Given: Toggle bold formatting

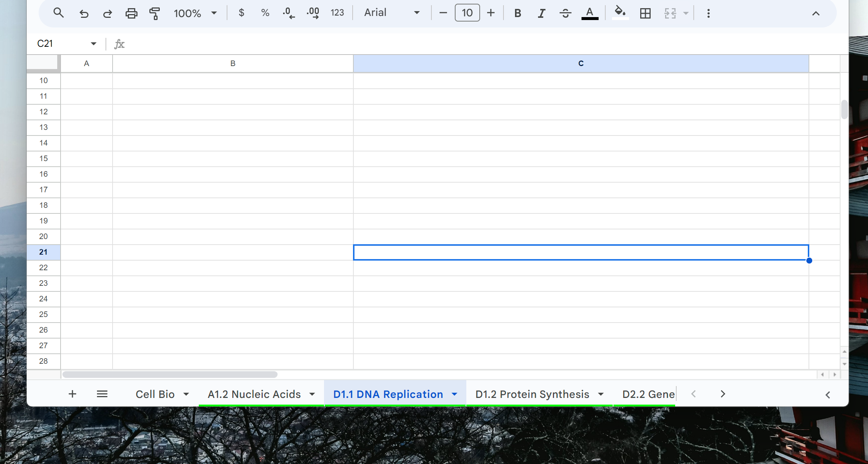Looking at the screenshot, I should point(517,13).
